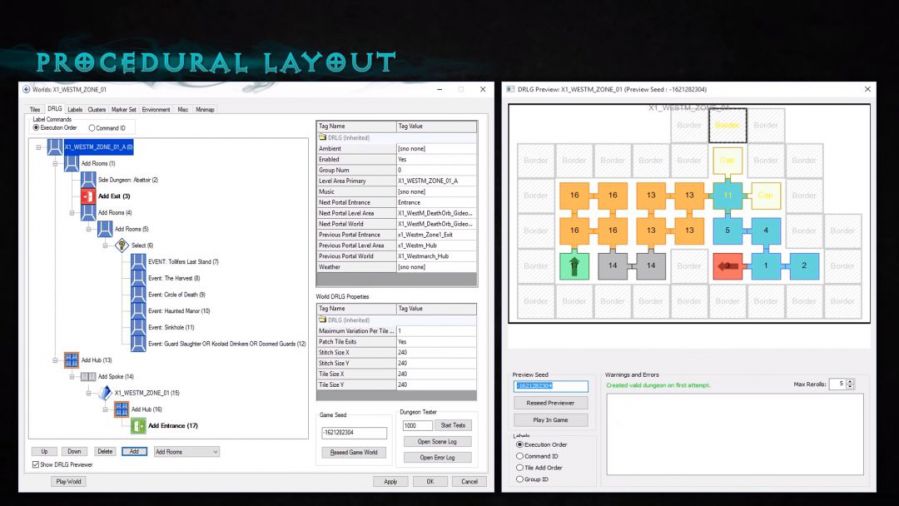Collapse the X1_WESTM_ZONE_01_A (0) root node
The width and height of the screenshot is (899, 506).
(x=38, y=147)
